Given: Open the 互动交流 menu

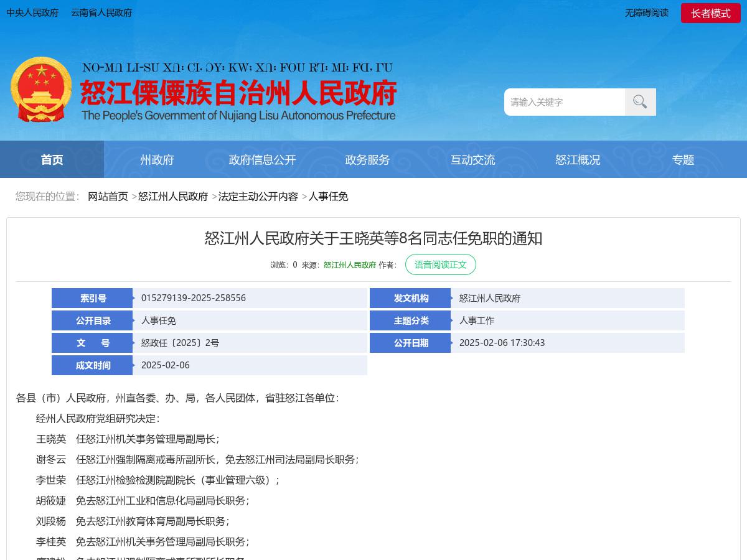Looking at the screenshot, I should click(x=472, y=159).
